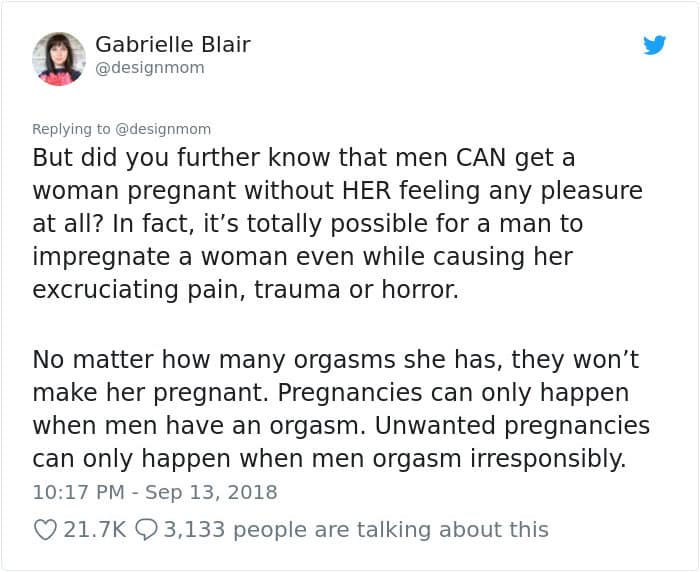Open the 10:17 PM - Sep 13, 2018 timestamp

point(155,492)
